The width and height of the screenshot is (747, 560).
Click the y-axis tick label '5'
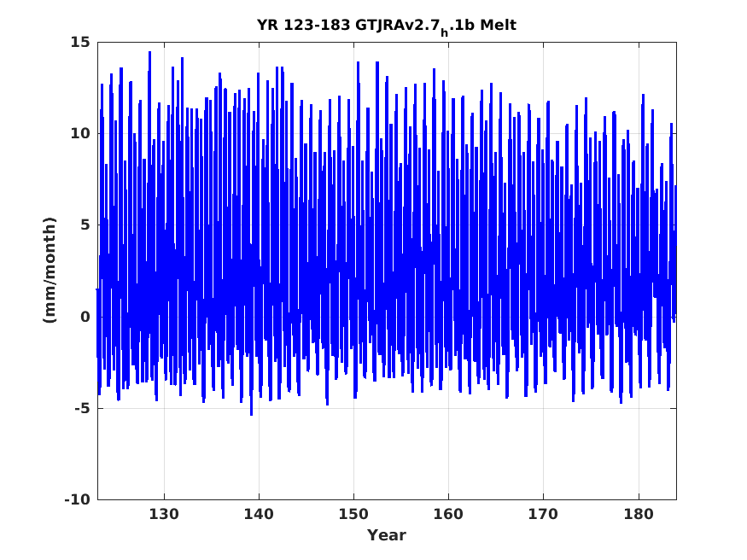[x=85, y=225]
